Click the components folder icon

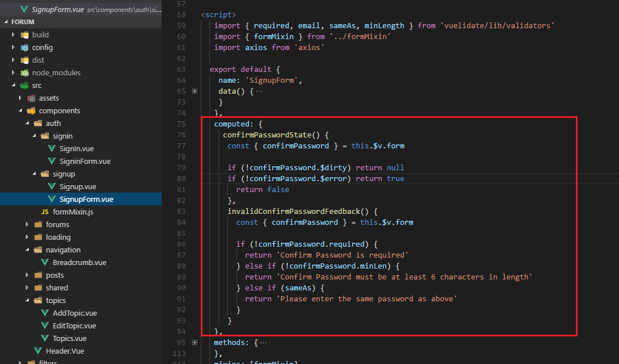[31, 110]
